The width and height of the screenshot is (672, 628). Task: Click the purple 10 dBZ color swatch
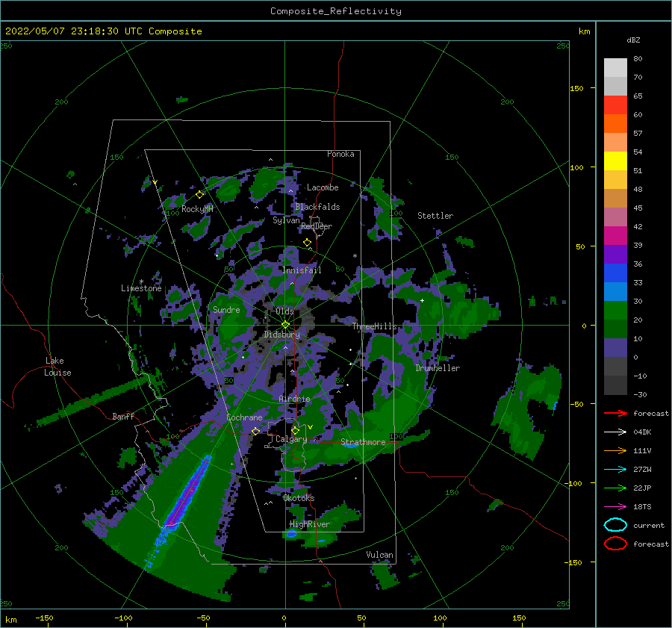coord(615,348)
